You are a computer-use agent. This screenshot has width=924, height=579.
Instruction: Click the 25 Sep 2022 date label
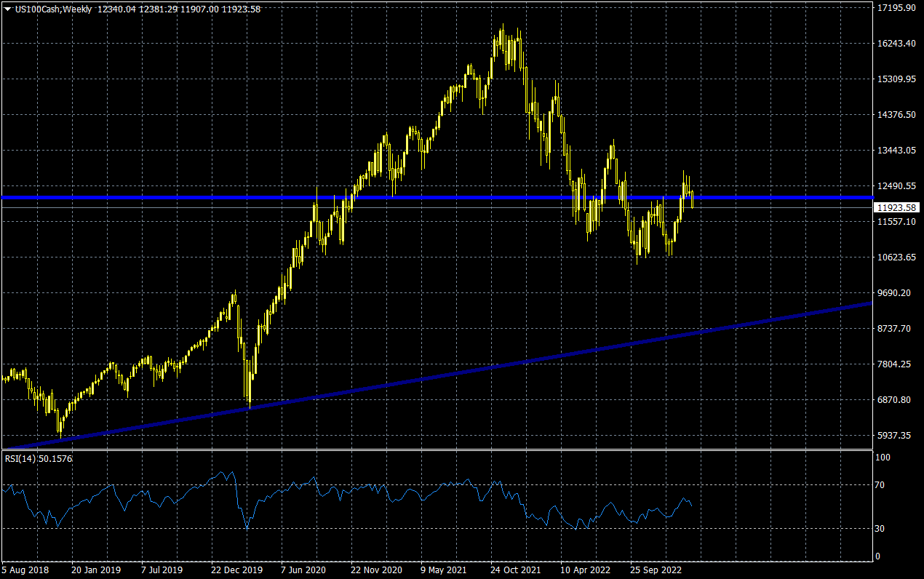click(x=655, y=570)
